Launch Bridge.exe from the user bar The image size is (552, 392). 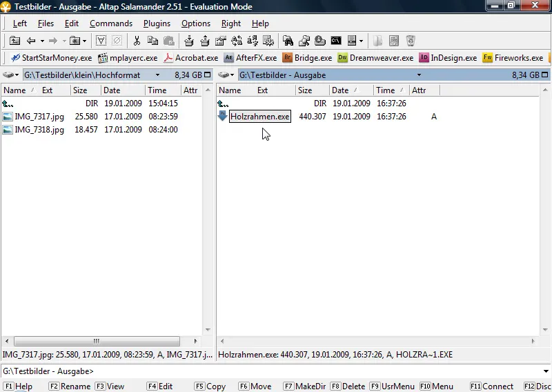[307, 58]
